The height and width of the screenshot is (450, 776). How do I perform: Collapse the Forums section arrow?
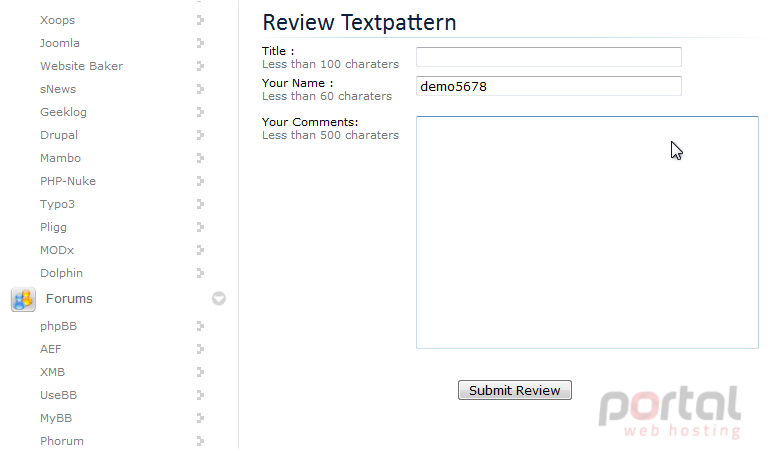219,299
